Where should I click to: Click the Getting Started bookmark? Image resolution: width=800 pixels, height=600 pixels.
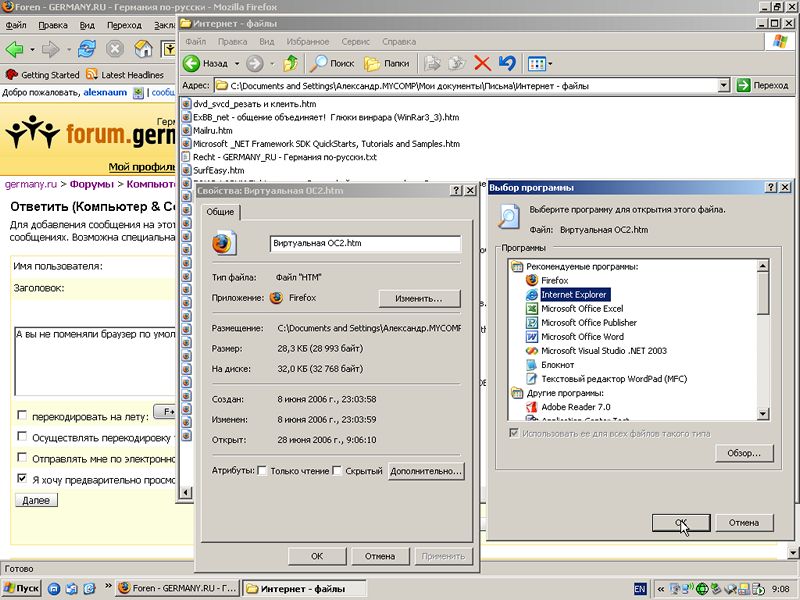point(42,74)
